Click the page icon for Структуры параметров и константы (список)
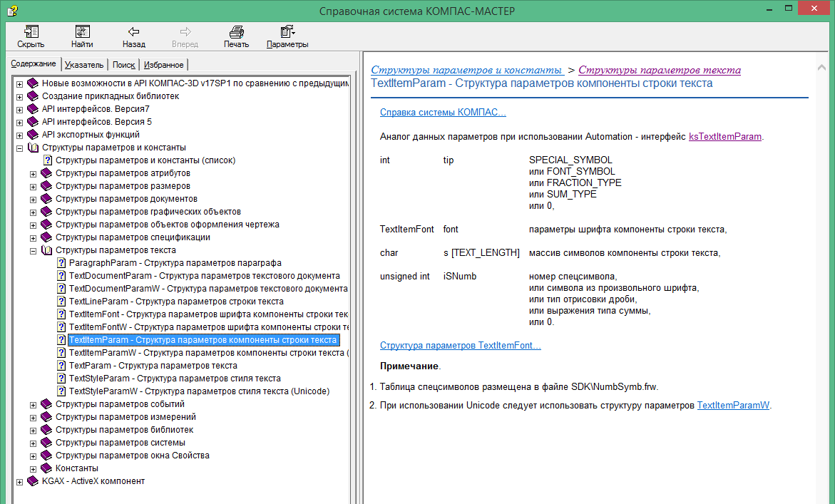The width and height of the screenshot is (835, 504). [x=48, y=160]
